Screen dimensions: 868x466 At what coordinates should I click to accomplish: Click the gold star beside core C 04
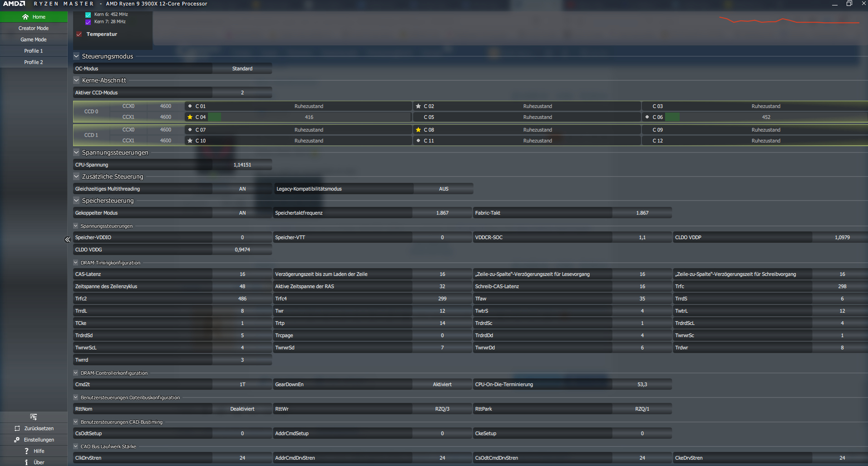coord(190,117)
